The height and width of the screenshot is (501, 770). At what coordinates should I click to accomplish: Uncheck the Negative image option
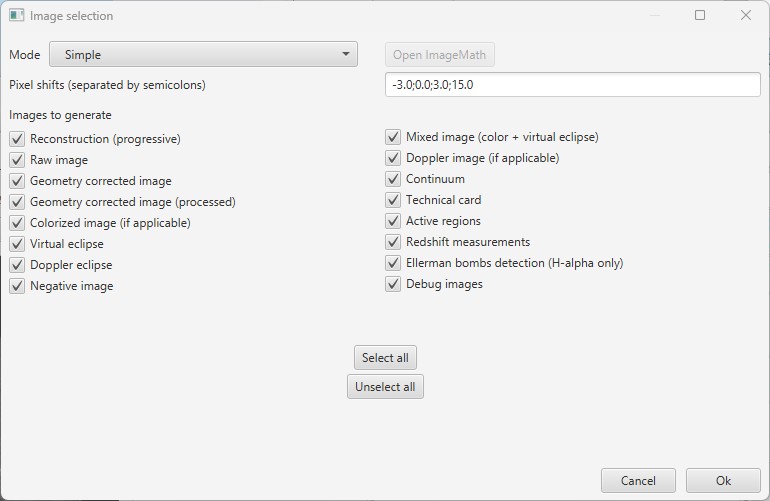(17, 286)
